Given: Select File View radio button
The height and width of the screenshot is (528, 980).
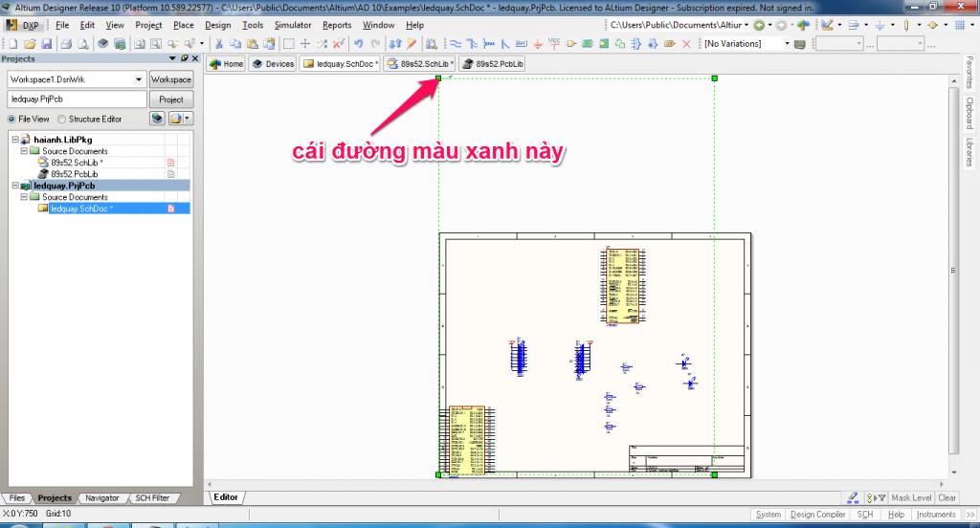Looking at the screenshot, I should tap(11, 119).
